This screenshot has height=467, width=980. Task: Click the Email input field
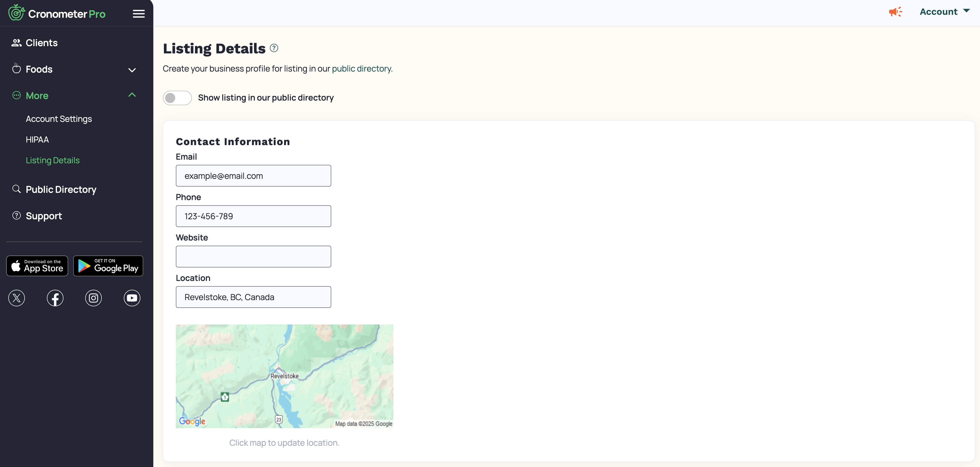[253, 176]
